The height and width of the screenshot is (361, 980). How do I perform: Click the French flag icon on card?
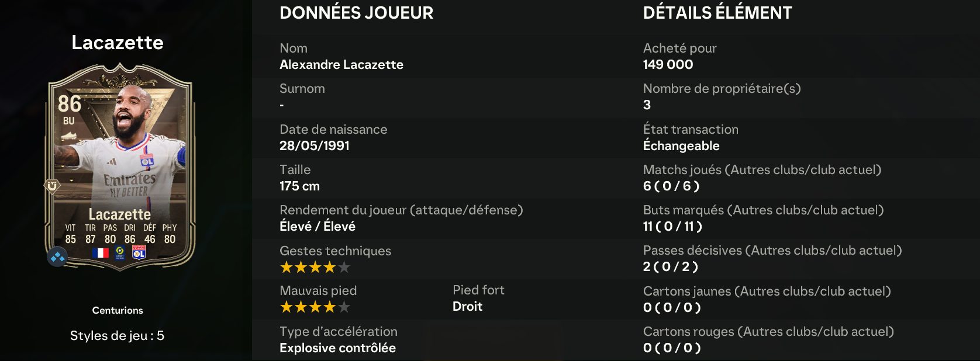(101, 253)
